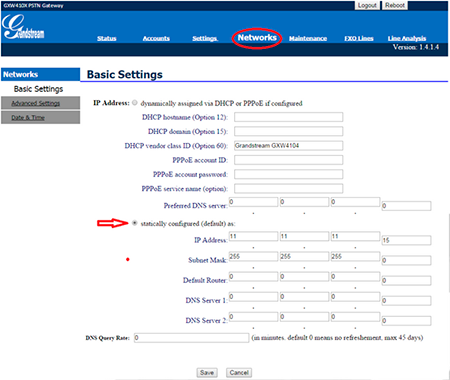Click the 'GXW410X PSTN Gateway' title text
The image size is (450, 380).
pos(33,5)
